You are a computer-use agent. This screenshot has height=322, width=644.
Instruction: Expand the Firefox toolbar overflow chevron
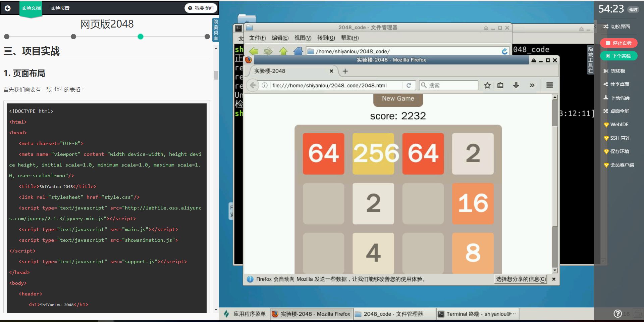532,85
